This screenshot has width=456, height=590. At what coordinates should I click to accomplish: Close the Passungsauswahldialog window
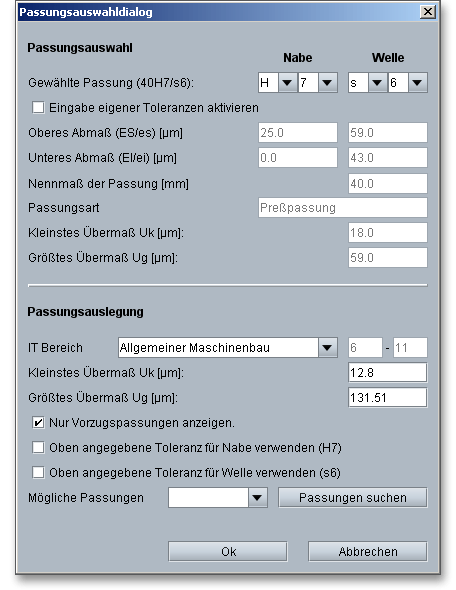point(428,12)
